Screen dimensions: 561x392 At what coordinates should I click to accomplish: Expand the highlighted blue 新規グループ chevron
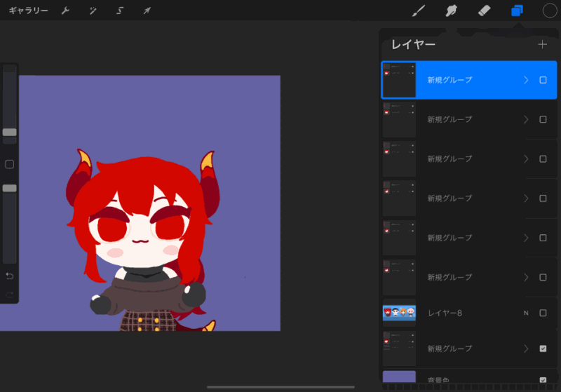click(526, 80)
